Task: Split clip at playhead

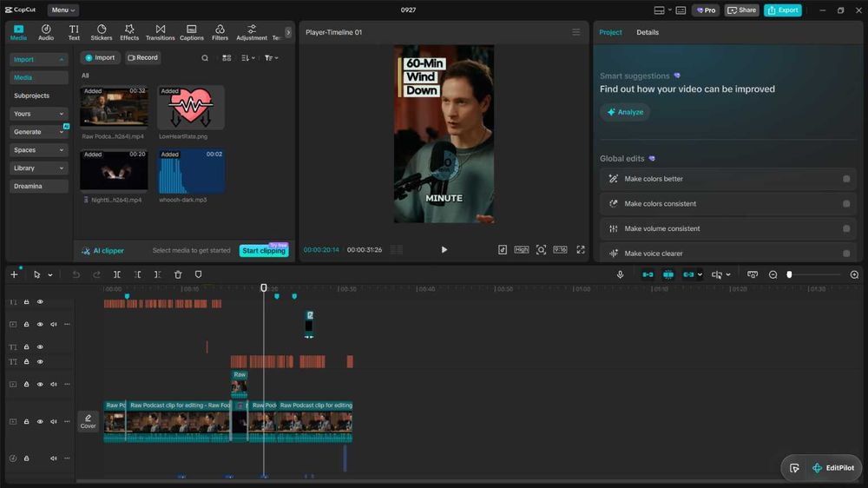Action: pos(117,274)
